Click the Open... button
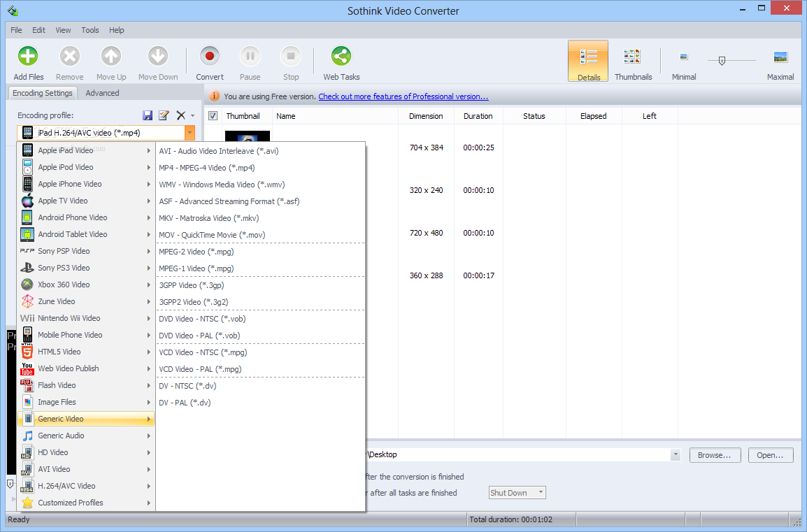The width and height of the screenshot is (807, 532). click(770, 455)
